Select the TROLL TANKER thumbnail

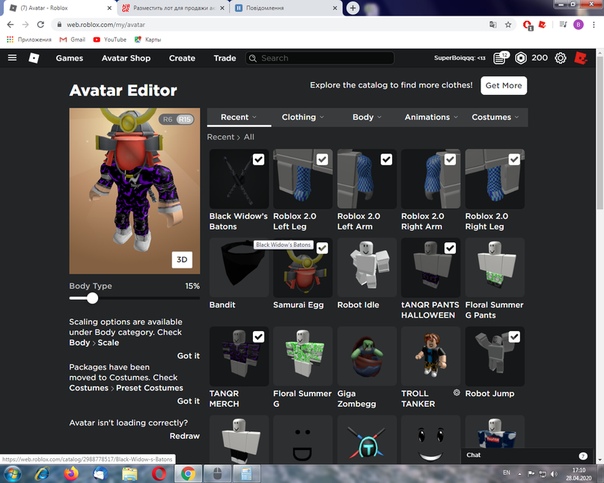pyautogui.click(x=431, y=356)
